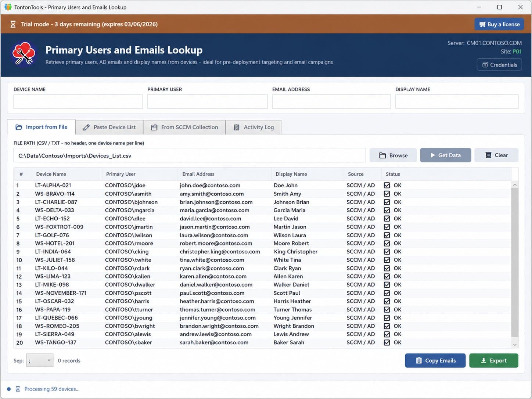Select user CONTOSO\bwright
Viewport: 532px width, 399px height.
tap(130, 326)
